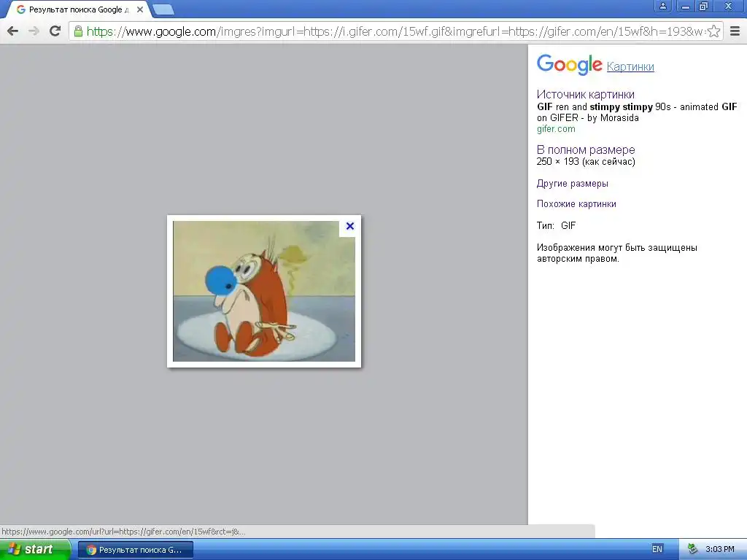Viewport: 747px width, 560px height.
Task: Open the Chrome user profile button
Action: point(662,6)
